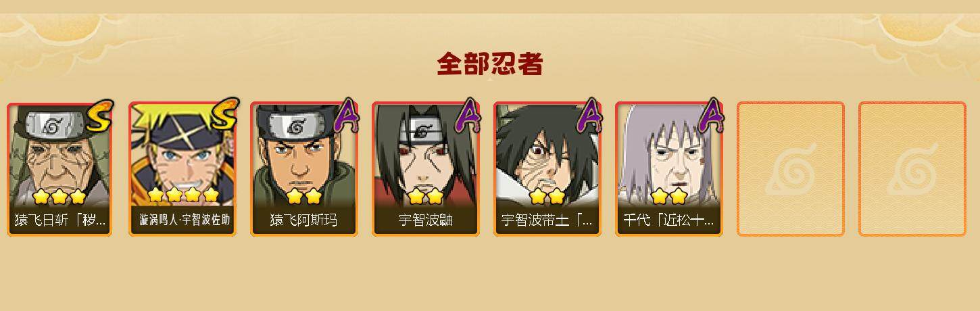Click the first empty ninja slot
980x311 pixels.
791,169
